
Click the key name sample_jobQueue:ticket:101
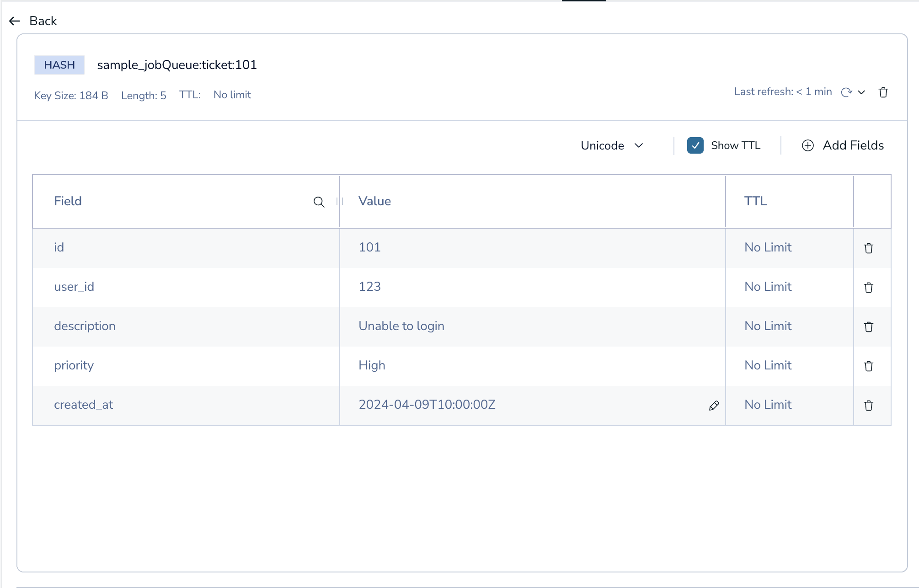[177, 65]
